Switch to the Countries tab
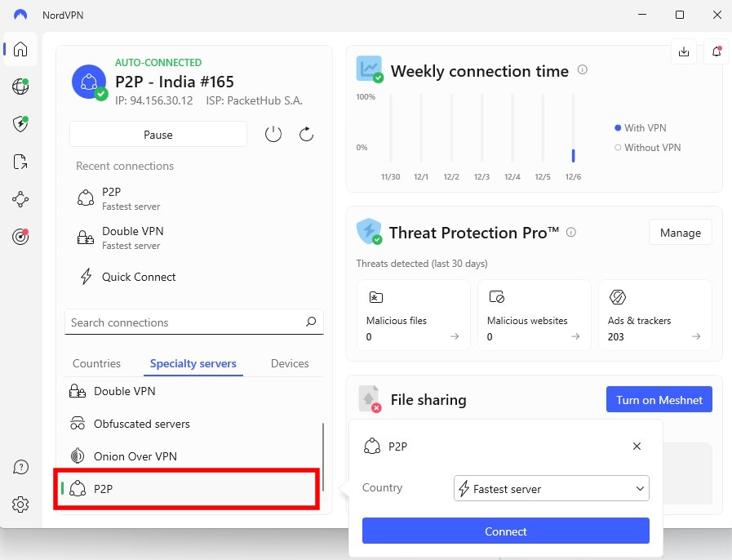732x560 pixels. pos(96,363)
